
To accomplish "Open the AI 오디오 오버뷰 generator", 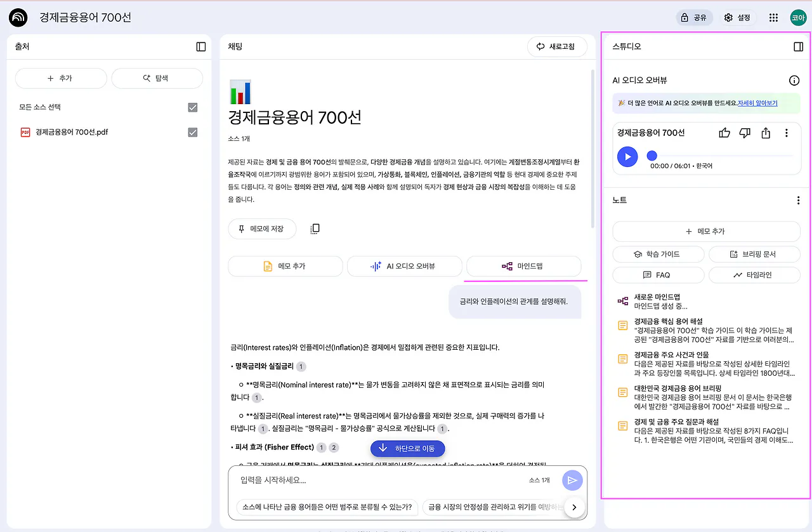I will 404,266.
